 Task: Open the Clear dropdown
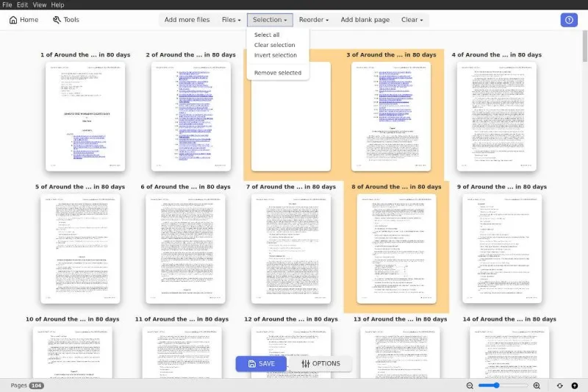[x=412, y=20]
